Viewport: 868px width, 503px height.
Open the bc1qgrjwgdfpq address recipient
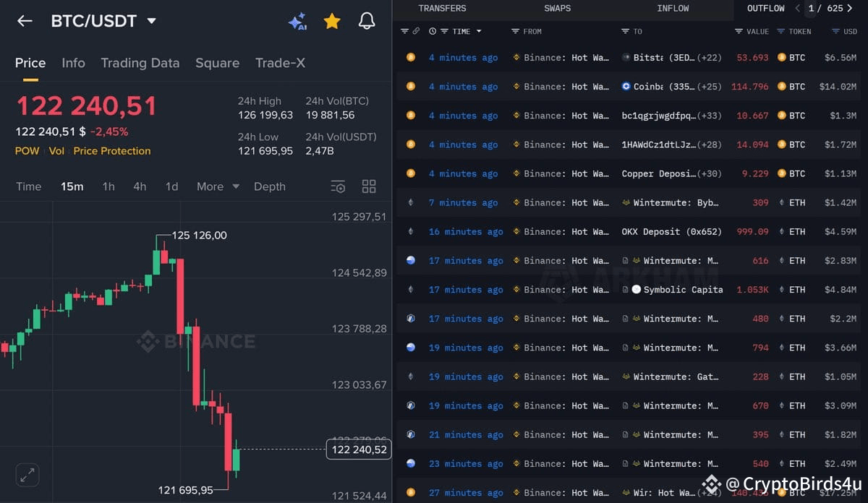(659, 116)
